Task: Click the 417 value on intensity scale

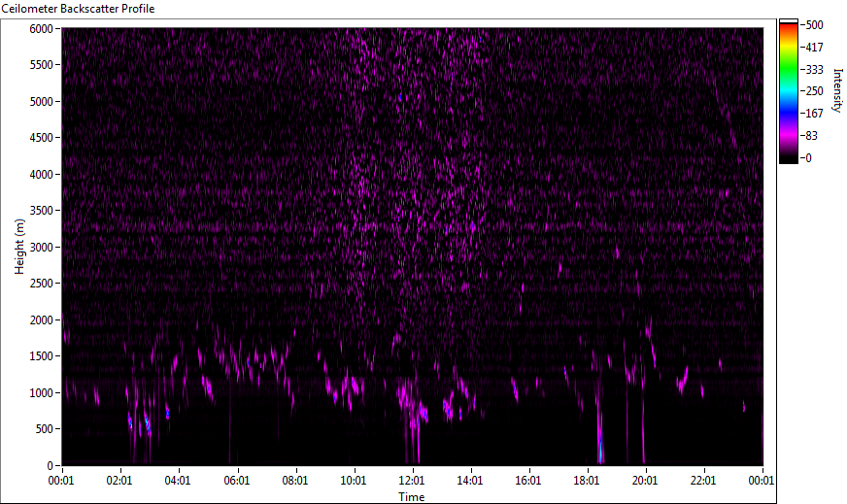Action: (814, 47)
